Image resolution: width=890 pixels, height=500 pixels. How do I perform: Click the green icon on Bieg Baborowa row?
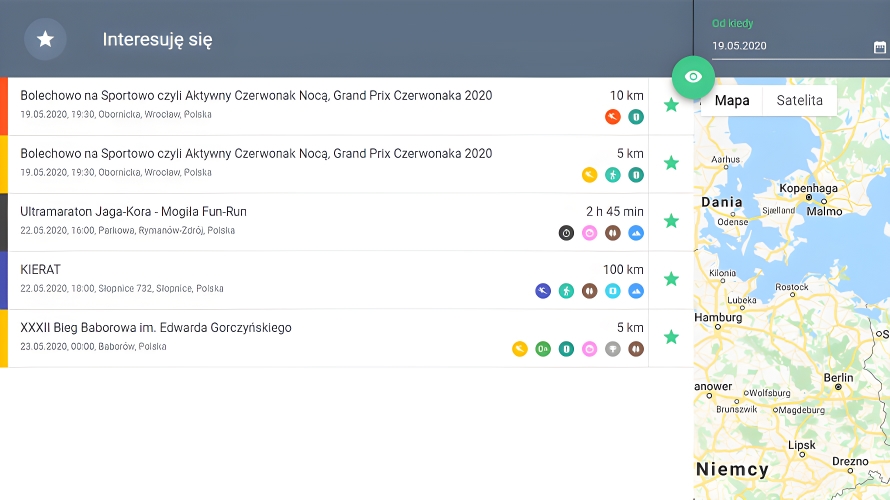pyautogui.click(x=543, y=349)
